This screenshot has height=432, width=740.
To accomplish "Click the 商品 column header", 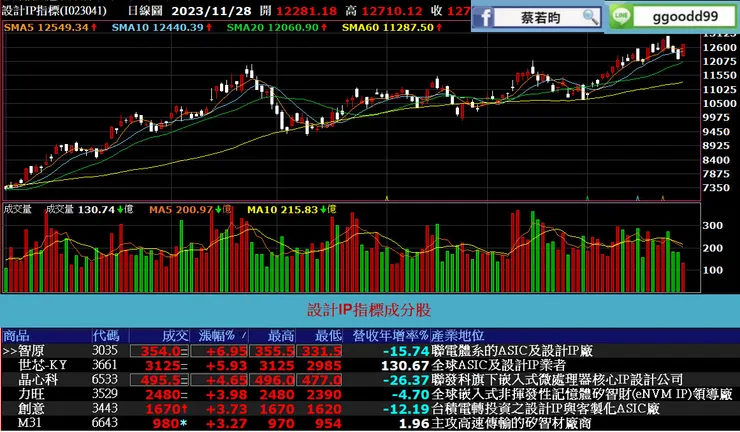I will pyautogui.click(x=17, y=336).
